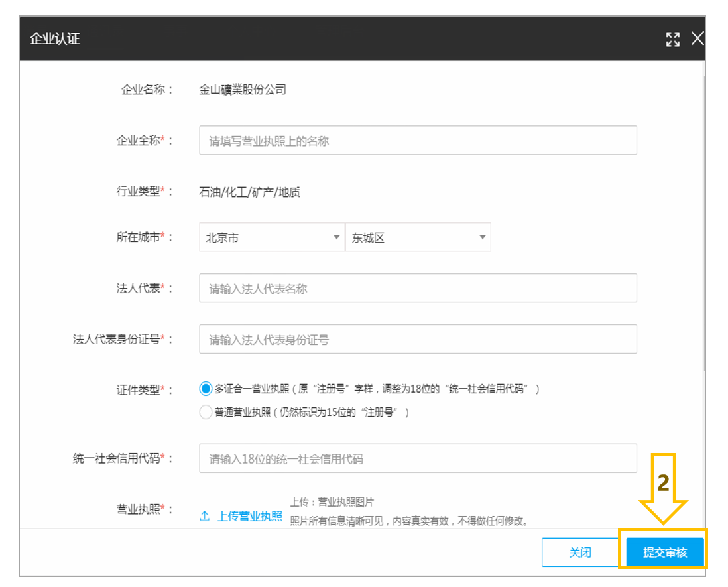The width and height of the screenshot is (728, 587).
Task: Close the 企业认证 dialog with X
Action: 698,38
